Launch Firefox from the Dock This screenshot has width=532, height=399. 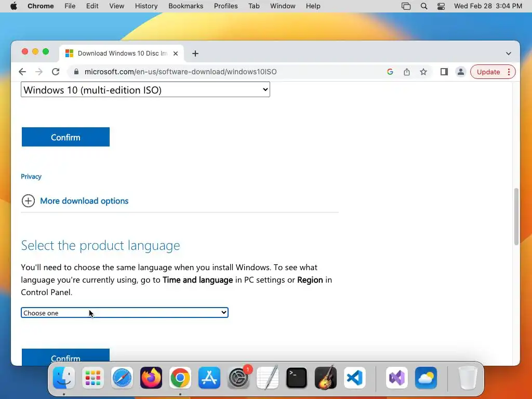pyautogui.click(x=151, y=378)
